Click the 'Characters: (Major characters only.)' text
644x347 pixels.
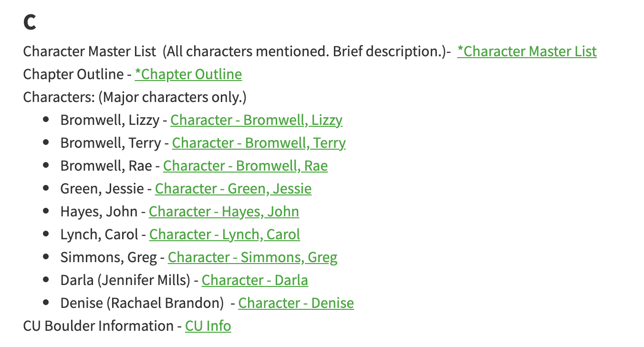[x=135, y=97]
